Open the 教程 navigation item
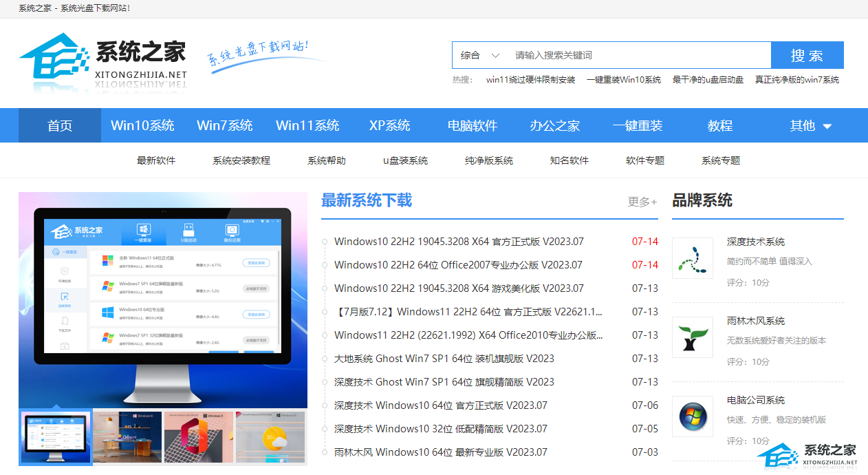 pyautogui.click(x=720, y=125)
